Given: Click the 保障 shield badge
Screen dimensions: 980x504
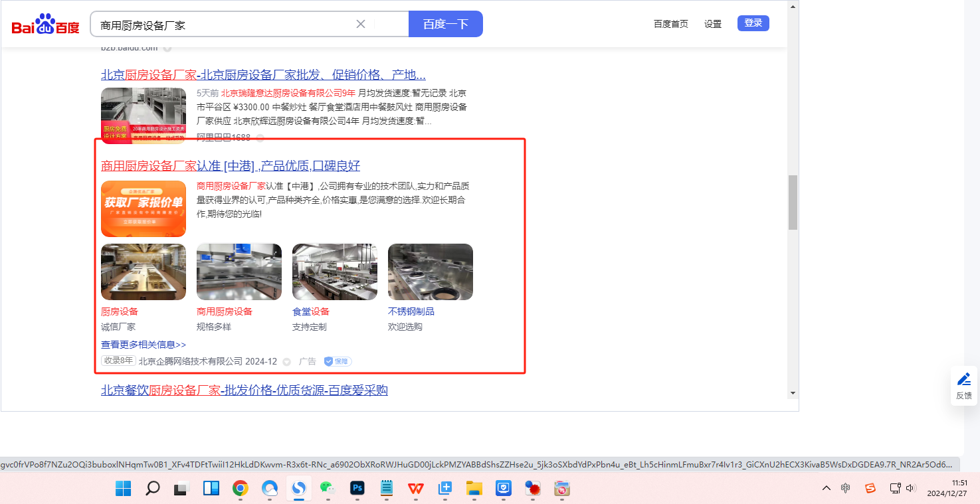Looking at the screenshot, I should (x=338, y=361).
